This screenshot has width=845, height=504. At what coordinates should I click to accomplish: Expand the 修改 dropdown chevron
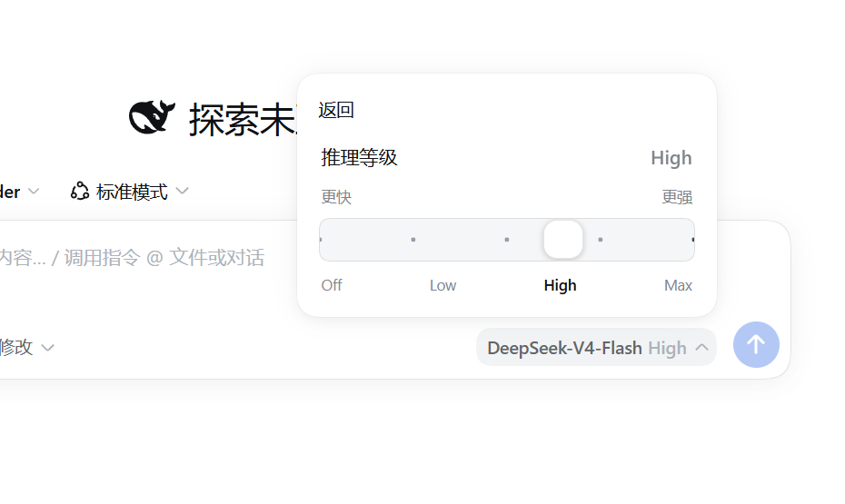[x=48, y=348]
